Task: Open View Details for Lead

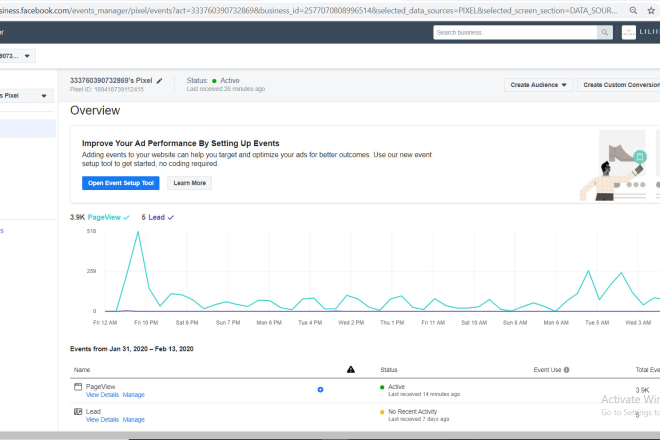Action: coord(102,420)
